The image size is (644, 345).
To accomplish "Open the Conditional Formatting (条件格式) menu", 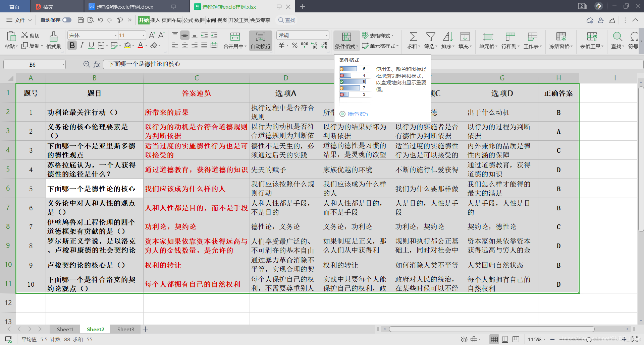I will point(346,41).
